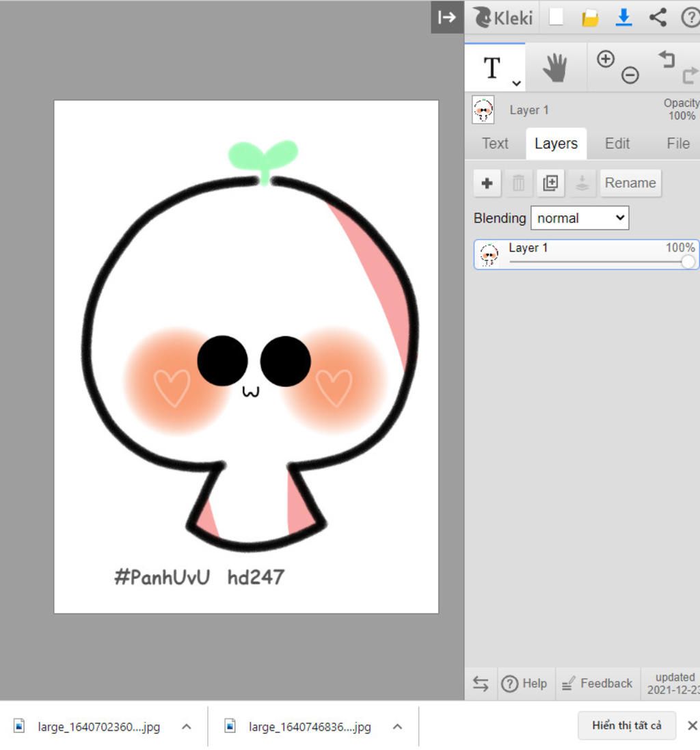700x750 pixels.
Task: Click the share icon
Action: pyautogui.click(x=658, y=18)
